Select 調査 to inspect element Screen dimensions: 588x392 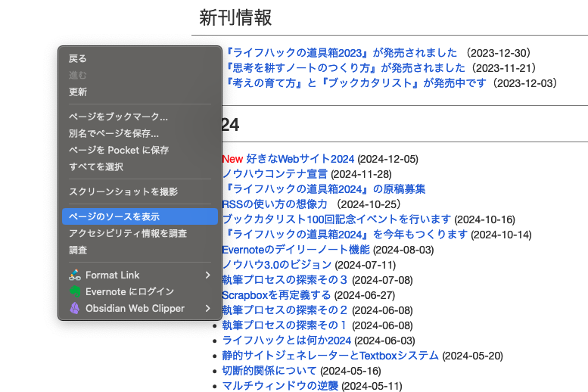coord(78,250)
